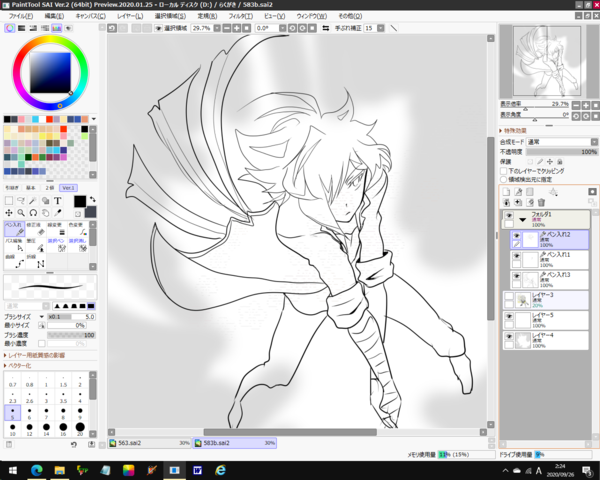Create a new normal layer
Image resolution: width=600 pixels, height=480 pixels.
[506, 192]
